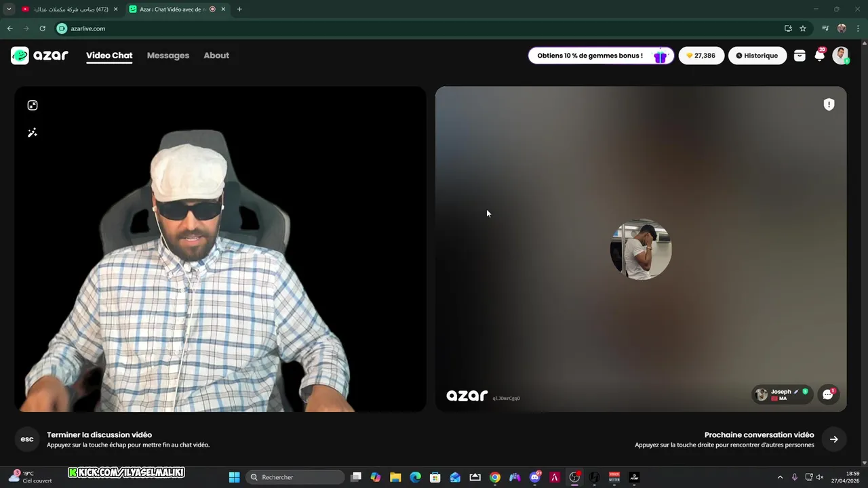Bookmark this page with the star

(803, 28)
